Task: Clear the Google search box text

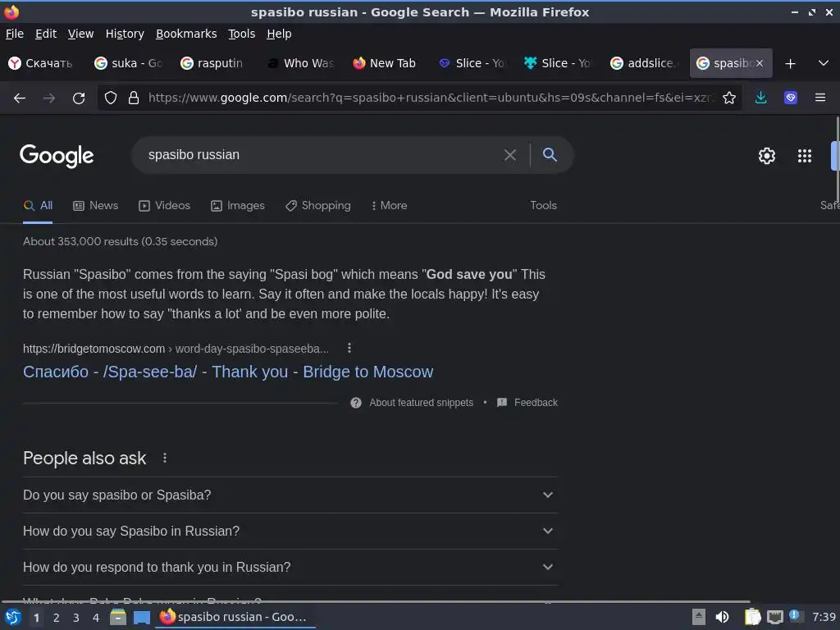Action: click(510, 155)
